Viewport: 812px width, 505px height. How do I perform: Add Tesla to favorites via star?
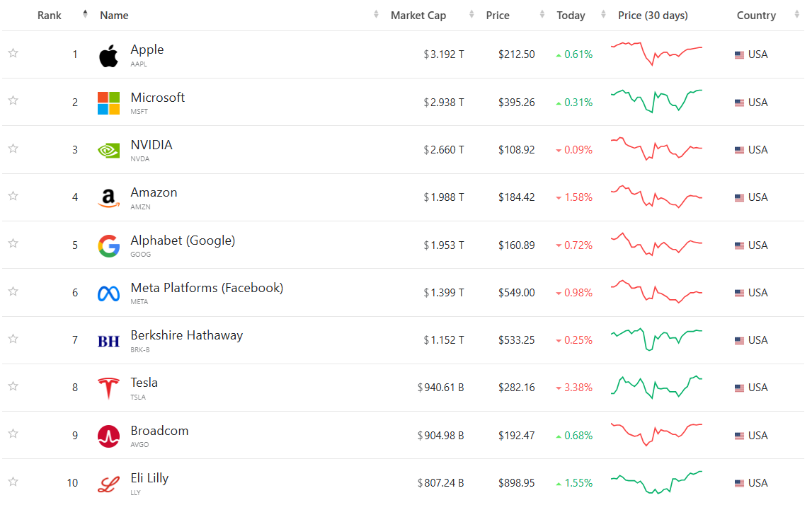coord(13,386)
